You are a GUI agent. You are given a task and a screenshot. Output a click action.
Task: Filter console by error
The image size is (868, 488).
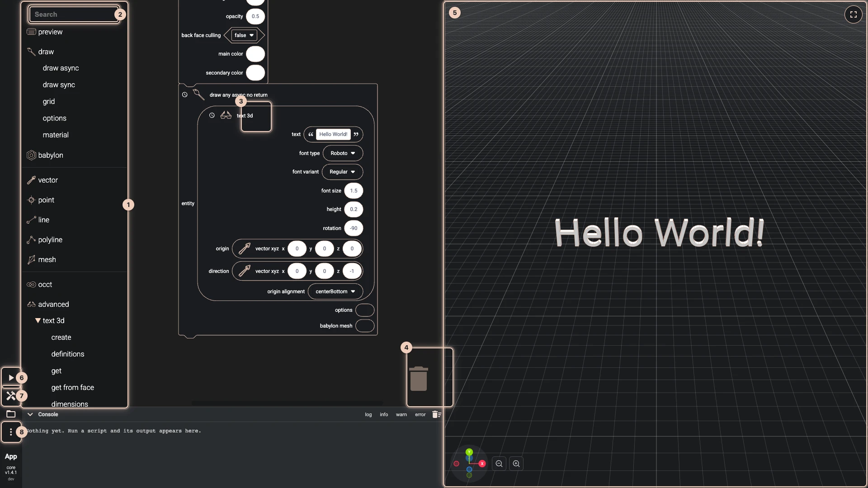[420, 415]
